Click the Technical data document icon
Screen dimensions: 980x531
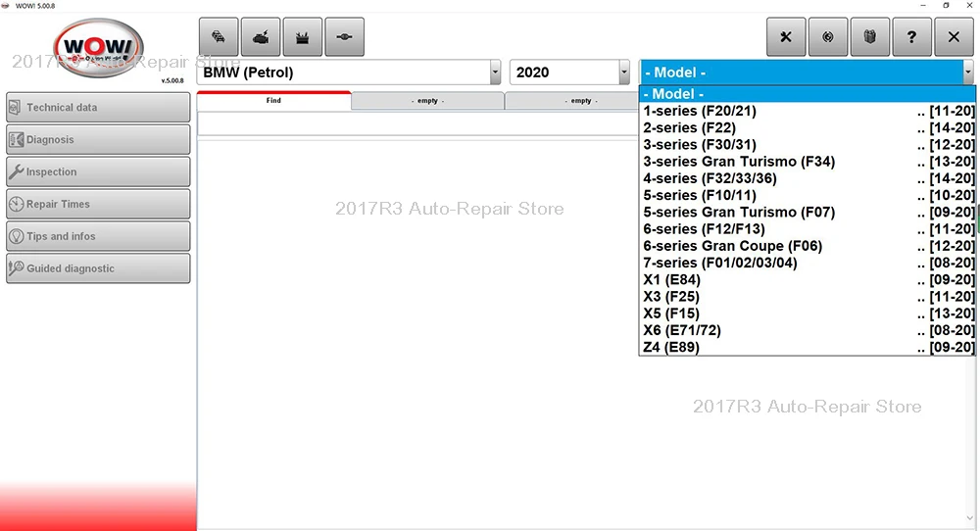(x=16, y=108)
